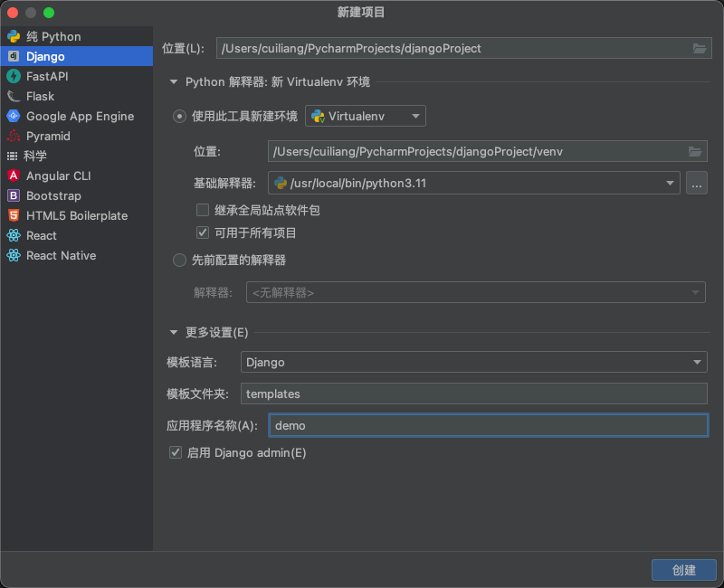Click the ... browse interpreter button

pyautogui.click(x=696, y=184)
